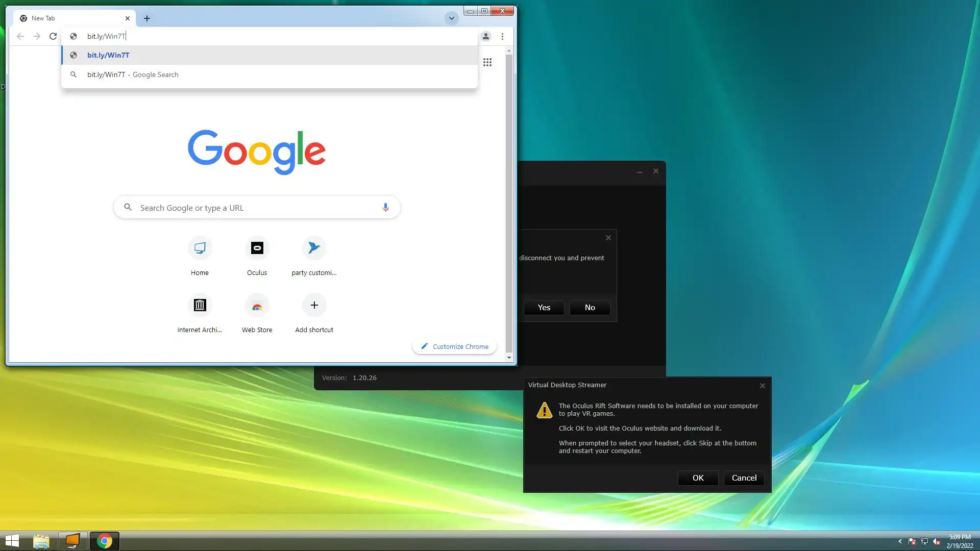This screenshot has width=980, height=551.
Task: Click OK in Virtual Desktop Streamer dialog
Action: click(698, 478)
